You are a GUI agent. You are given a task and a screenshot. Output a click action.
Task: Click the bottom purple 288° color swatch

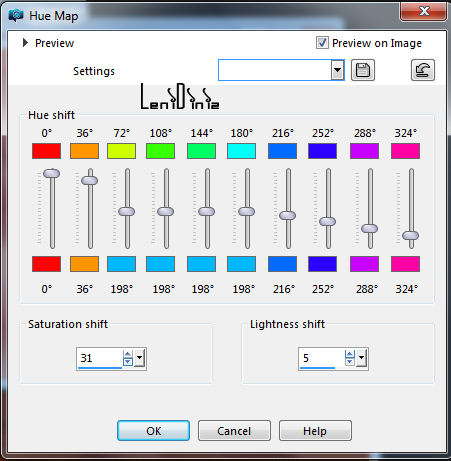click(x=365, y=264)
